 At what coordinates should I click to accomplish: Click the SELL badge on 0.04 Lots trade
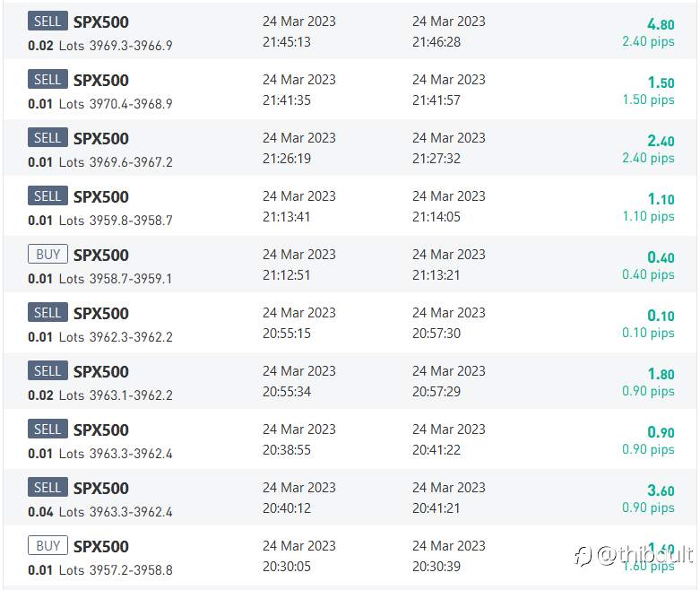(48, 487)
